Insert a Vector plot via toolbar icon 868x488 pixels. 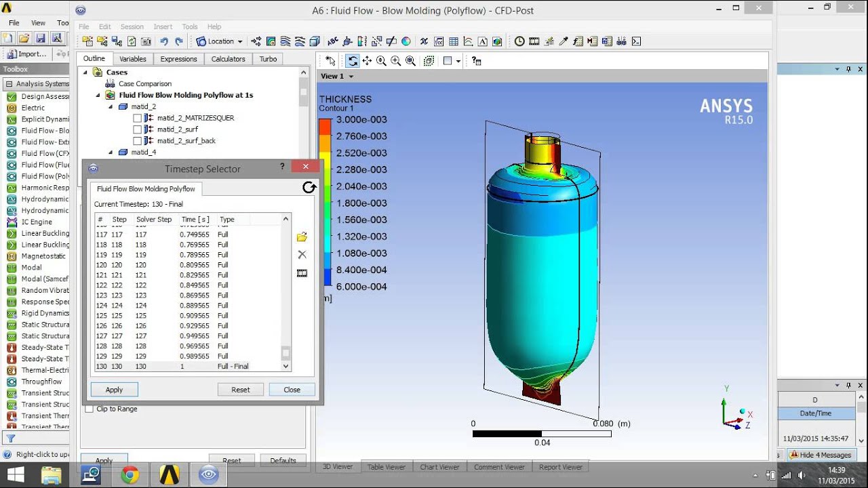tap(256, 41)
